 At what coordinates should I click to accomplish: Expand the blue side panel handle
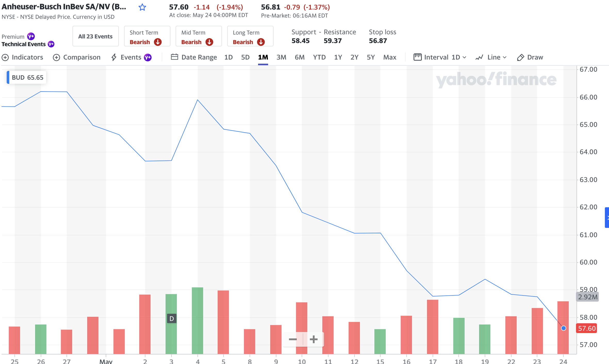coord(607,218)
